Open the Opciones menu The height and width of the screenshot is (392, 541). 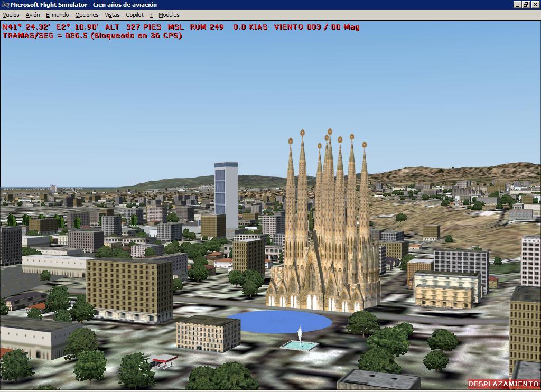tap(87, 15)
